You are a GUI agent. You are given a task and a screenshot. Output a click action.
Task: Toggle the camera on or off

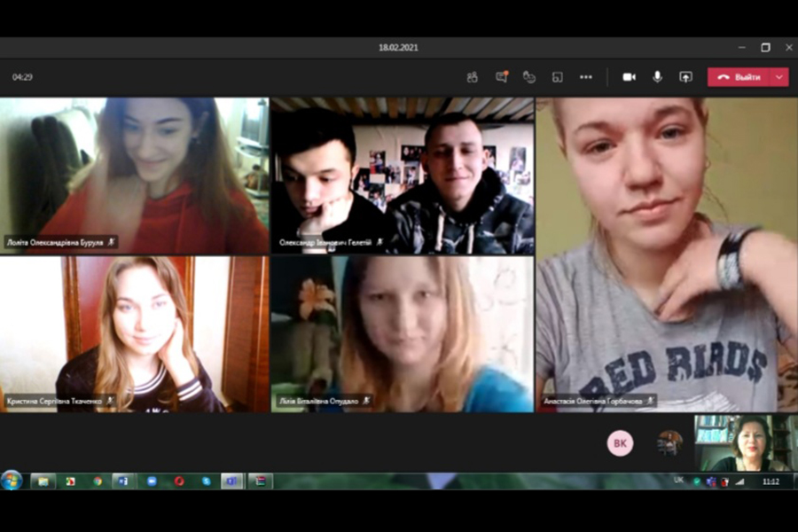[x=629, y=77]
